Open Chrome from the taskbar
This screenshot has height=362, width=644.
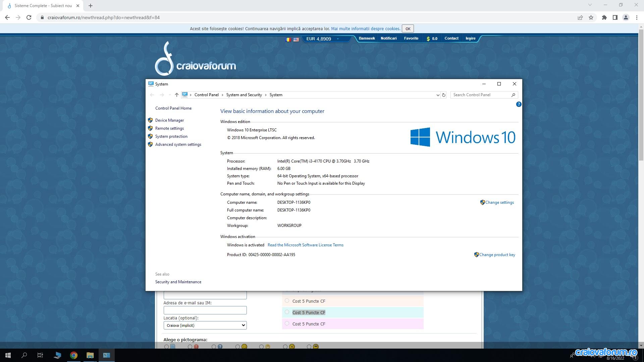click(x=74, y=355)
